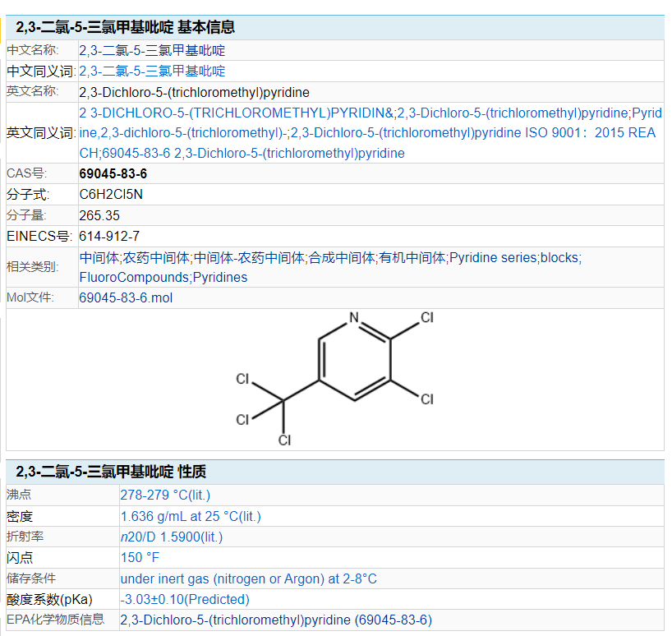Open the Pyridine series category

[x=493, y=257]
